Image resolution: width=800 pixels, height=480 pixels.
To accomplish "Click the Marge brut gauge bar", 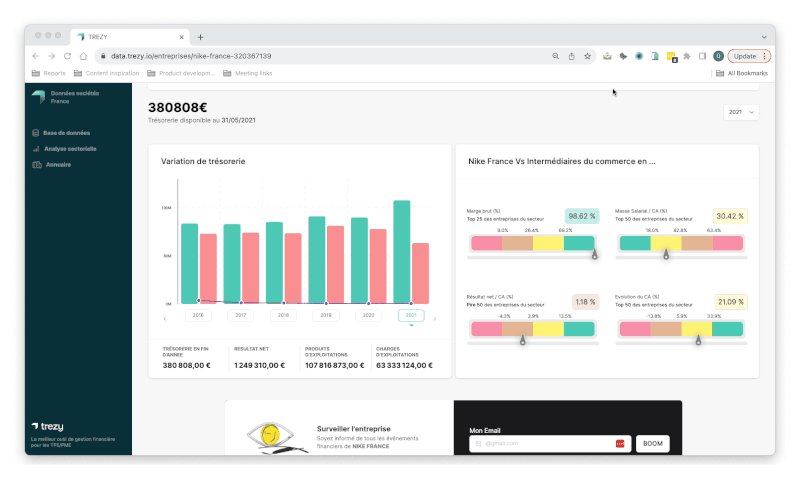I will [533, 243].
